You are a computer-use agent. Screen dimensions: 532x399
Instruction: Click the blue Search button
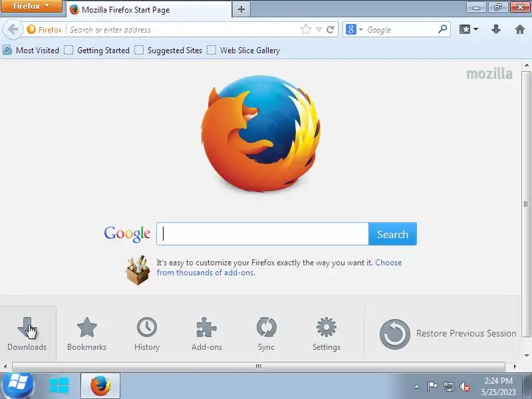[392, 234]
